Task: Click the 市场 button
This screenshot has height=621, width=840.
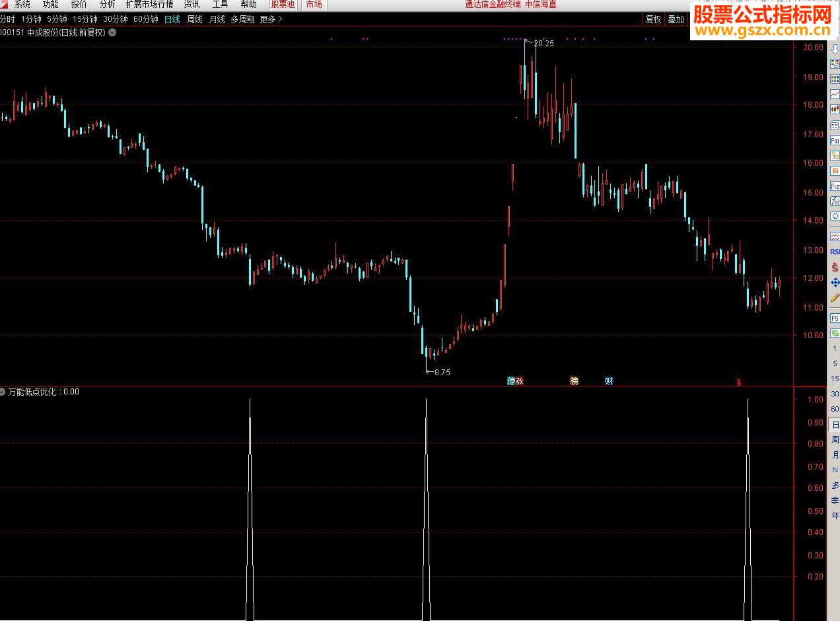Action: tap(314, 5)
